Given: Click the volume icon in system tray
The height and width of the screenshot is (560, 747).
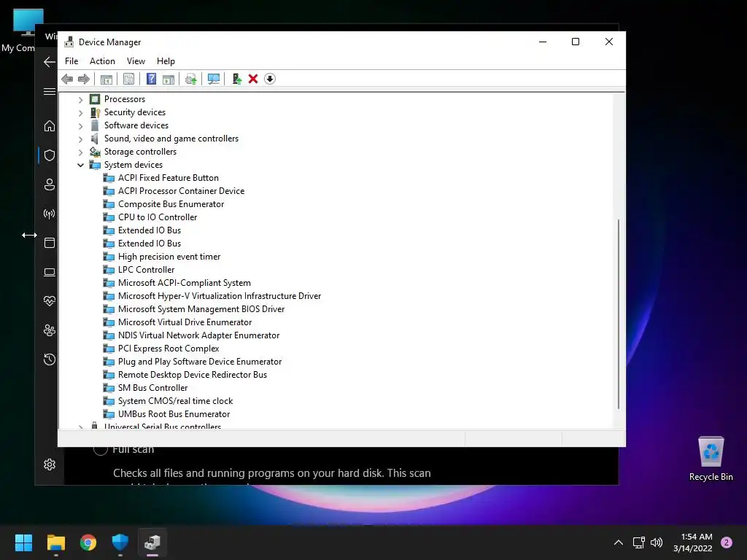Looking at the screenshot, I should click(657, 542).
